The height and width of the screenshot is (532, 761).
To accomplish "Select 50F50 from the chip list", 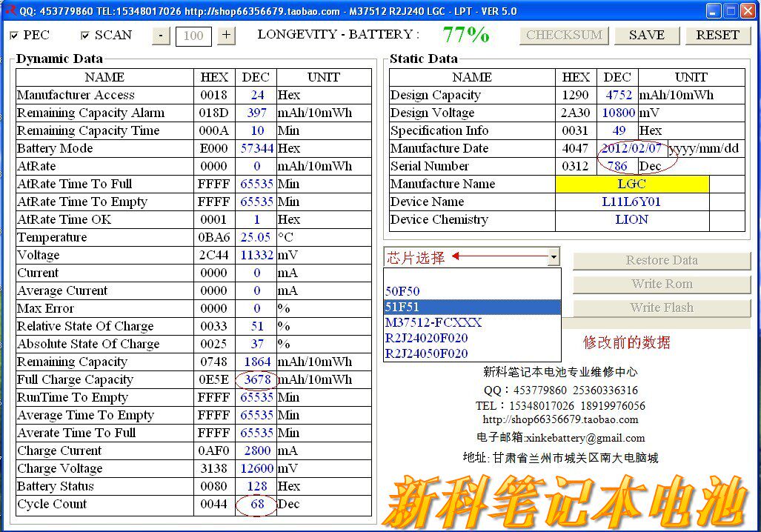I will [x=402, y=291].
